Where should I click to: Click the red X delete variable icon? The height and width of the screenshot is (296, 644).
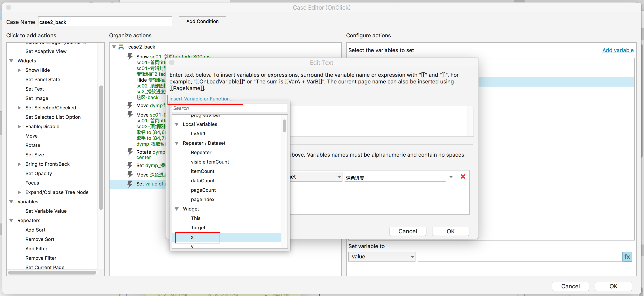pos(463,177)
